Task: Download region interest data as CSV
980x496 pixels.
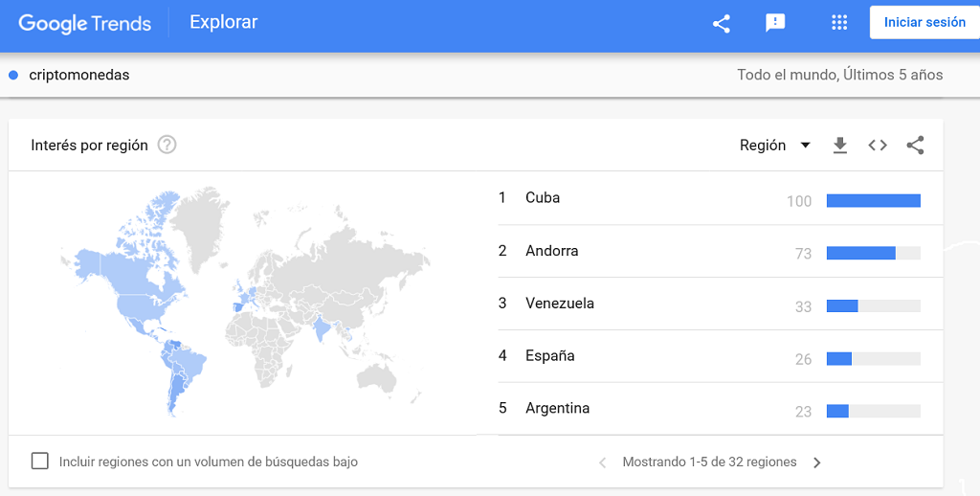Action: tap(840, 146)
